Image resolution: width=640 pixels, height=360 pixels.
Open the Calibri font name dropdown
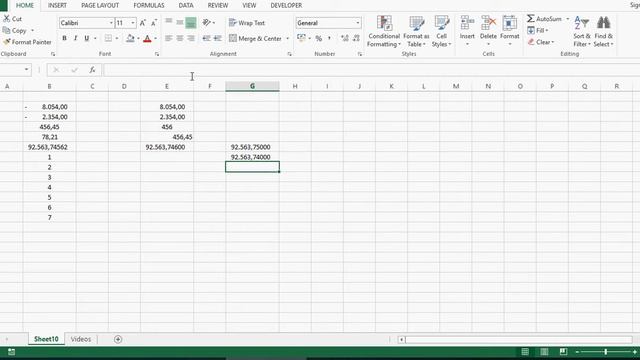(111, 23)
